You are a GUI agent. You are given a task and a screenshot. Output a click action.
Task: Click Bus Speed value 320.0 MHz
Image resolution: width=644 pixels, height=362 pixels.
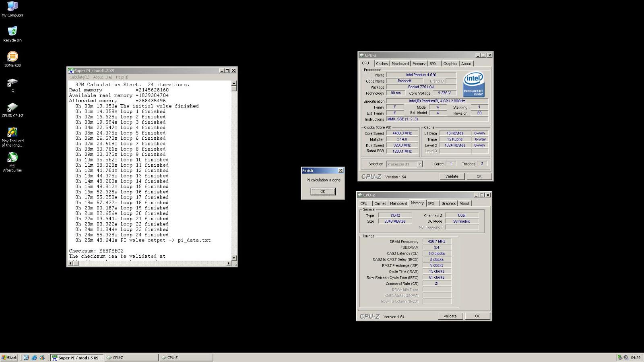[x=402, y=145]
